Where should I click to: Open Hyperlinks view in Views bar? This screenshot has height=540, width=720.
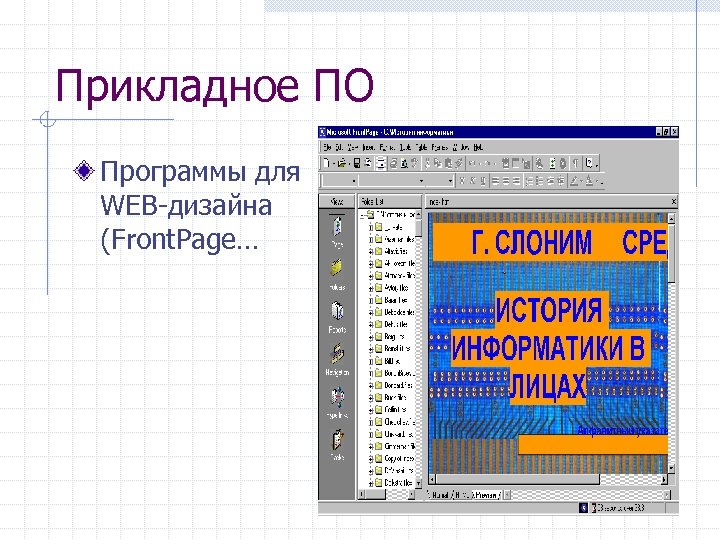point(338,402)
